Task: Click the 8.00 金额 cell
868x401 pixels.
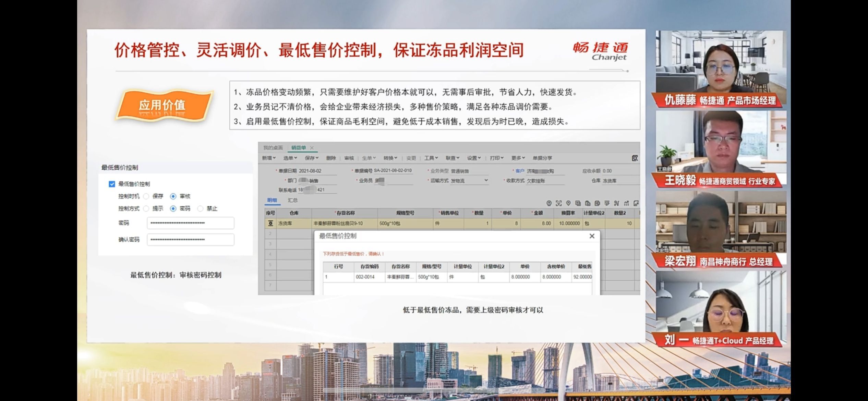Action: tap(537, 223)
